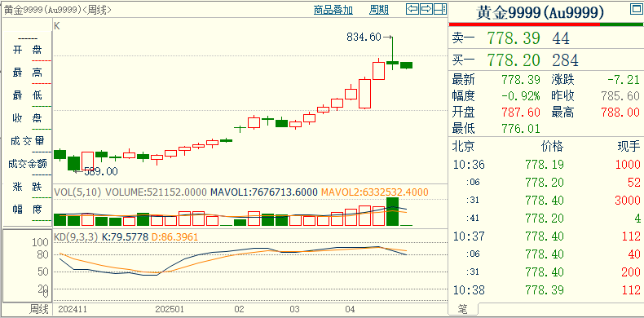
Task: Open the 周期 period selector
Action: (379, 10)
